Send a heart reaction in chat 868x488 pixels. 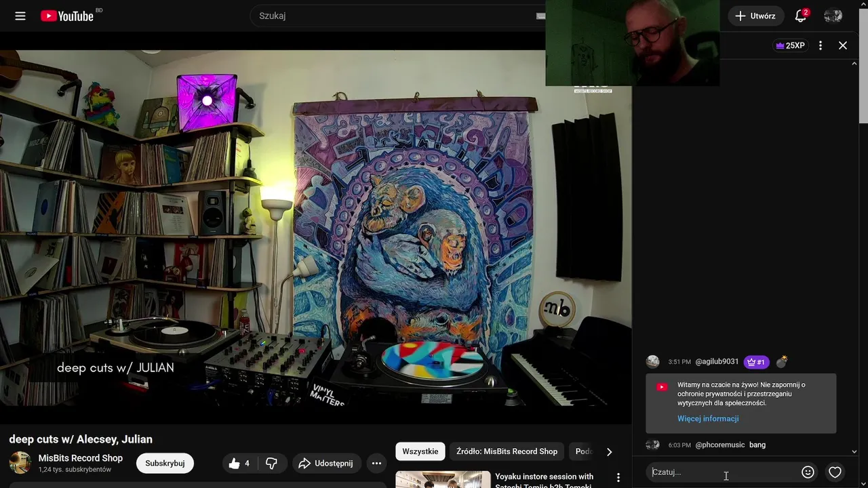pyautogui.click(x=835, y=472)
